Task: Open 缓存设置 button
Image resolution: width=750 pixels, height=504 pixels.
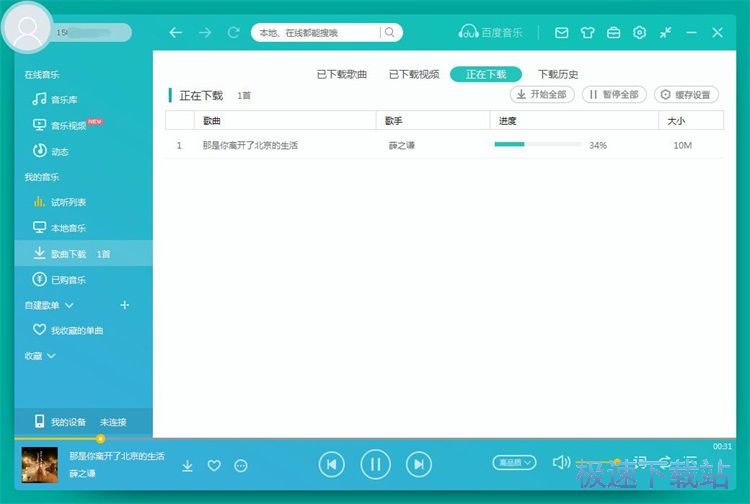Action: (x=686, y=95)
